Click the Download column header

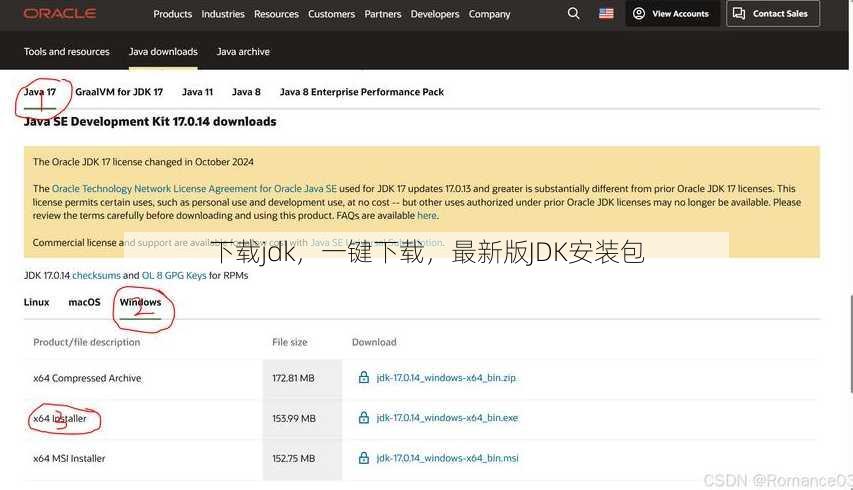click(374, 342)
